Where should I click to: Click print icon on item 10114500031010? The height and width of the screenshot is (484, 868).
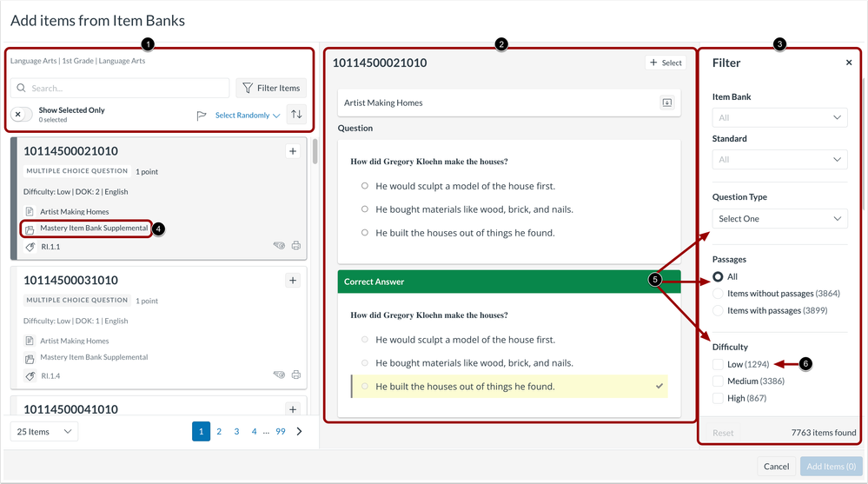[296, 375]
